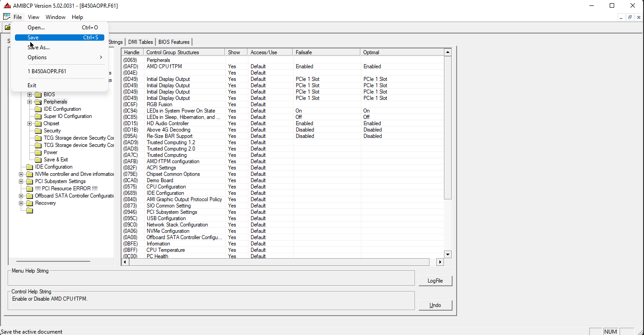Click the Chipset folder icon in tree

(x=38, y=123)
